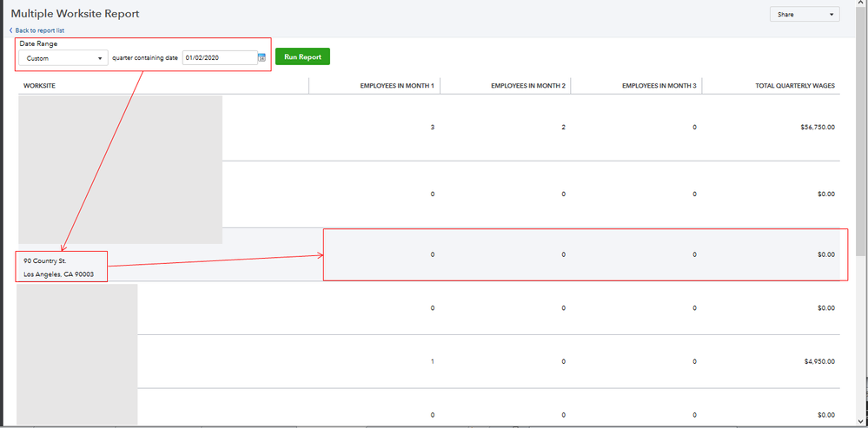Select month 1 value 3 in first row

[x=433, y=127]
